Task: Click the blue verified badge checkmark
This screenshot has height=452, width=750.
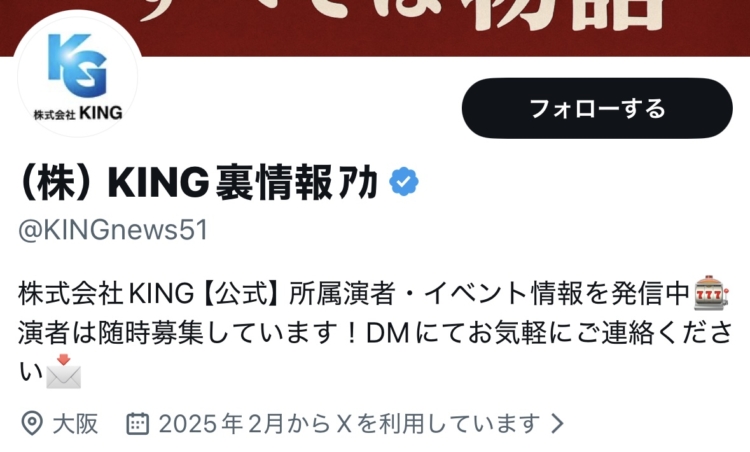Action: click(404, 182)
